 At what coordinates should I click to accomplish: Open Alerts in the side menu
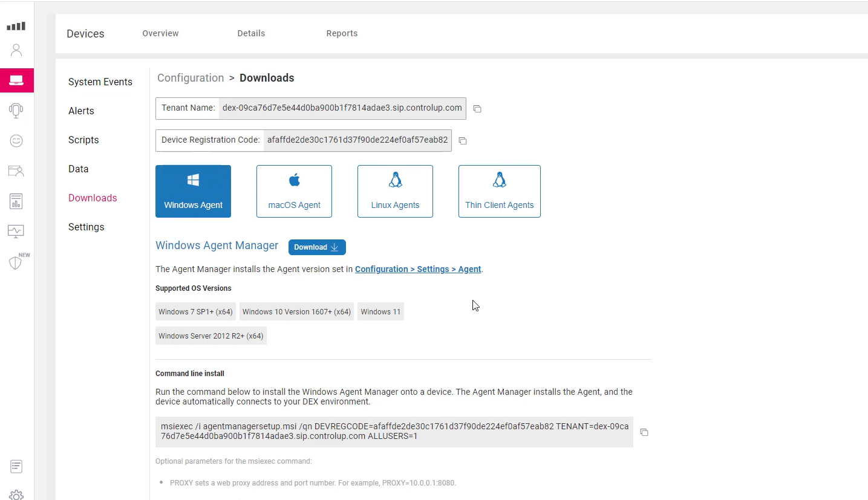coord(81,111)
